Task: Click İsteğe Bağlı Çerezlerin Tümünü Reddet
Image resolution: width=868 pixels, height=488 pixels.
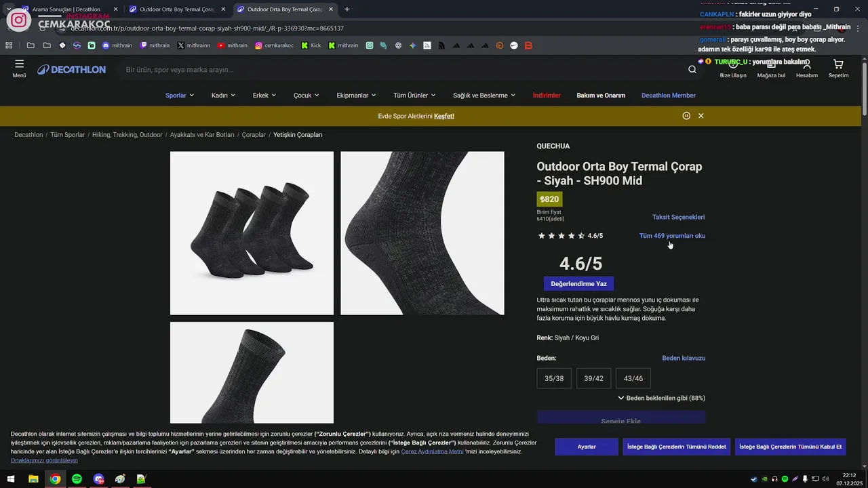Action: [x=676, y=447]
